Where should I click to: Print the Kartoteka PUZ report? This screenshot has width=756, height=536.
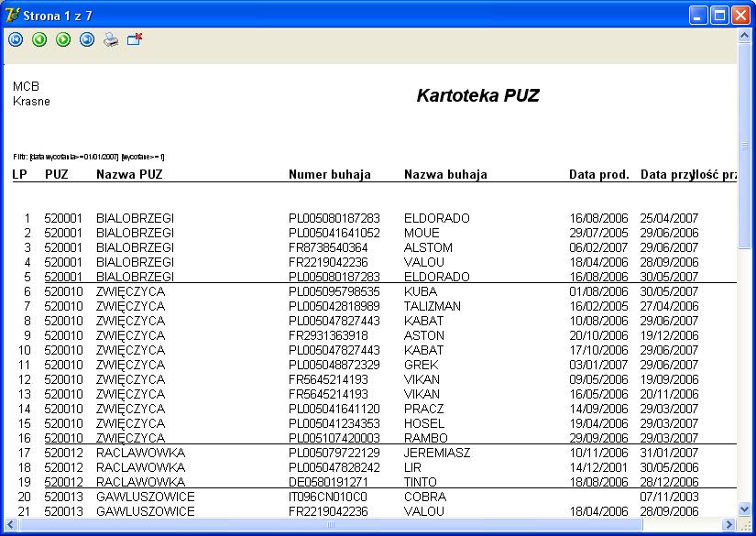(111, 39)
